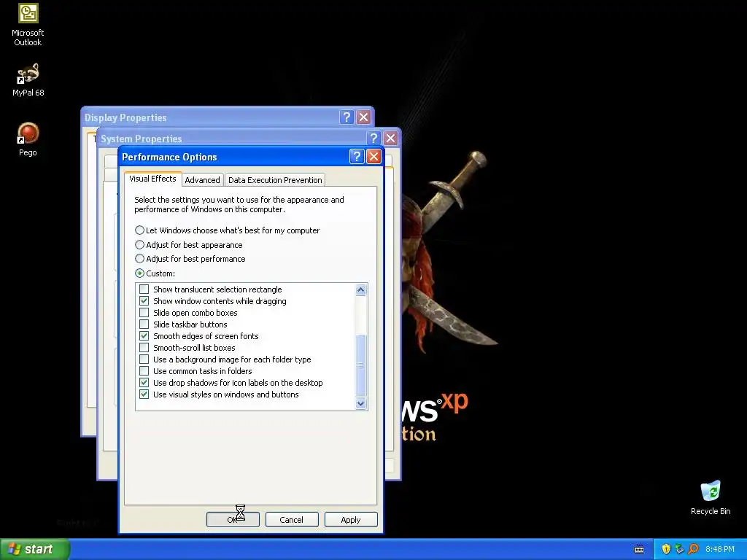
Task: Select the Pego desktop shortcut
Action: [28, 139]
